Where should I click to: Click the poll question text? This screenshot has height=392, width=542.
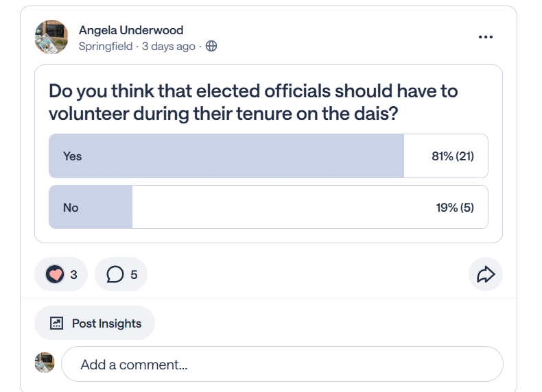pyautogui.click(x=252, y=102)
